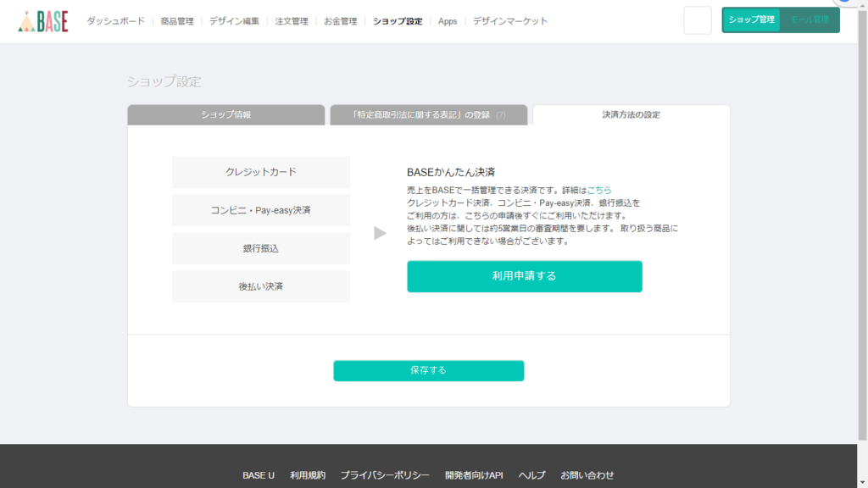Open the プライバシーポリシー link
The height and width of the screenshot is (488, 868).
(x=385, y=475)
